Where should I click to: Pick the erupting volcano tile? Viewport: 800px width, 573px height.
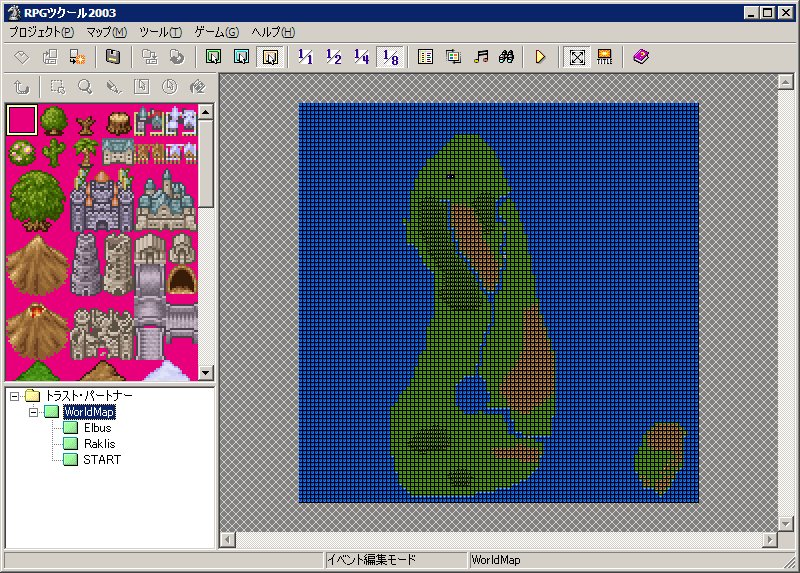pos(37,330)
